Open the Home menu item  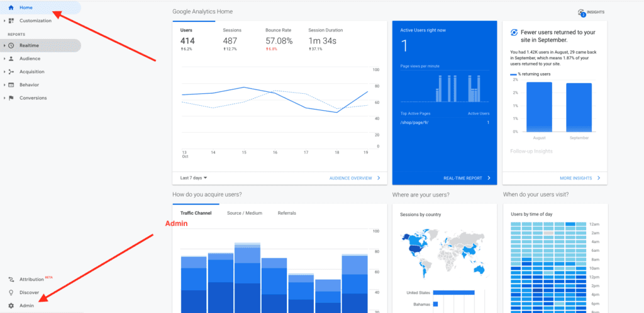pyautogui.click(x=40, y=8)
